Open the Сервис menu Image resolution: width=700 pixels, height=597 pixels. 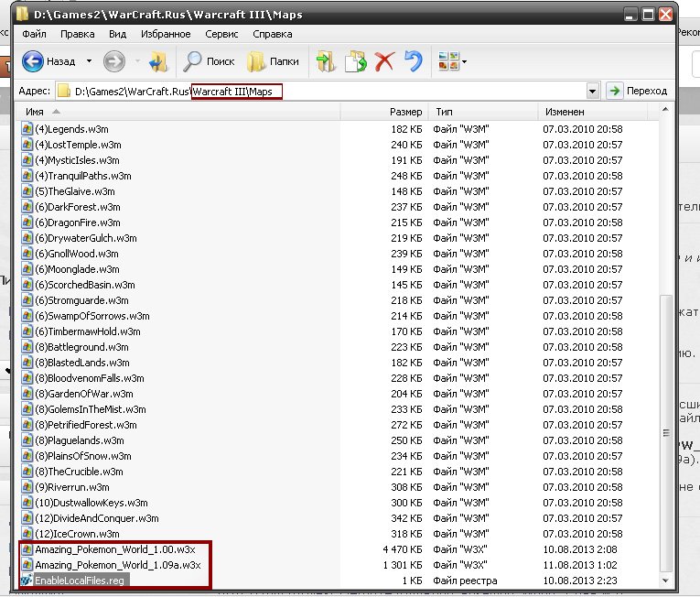(221, 34)
